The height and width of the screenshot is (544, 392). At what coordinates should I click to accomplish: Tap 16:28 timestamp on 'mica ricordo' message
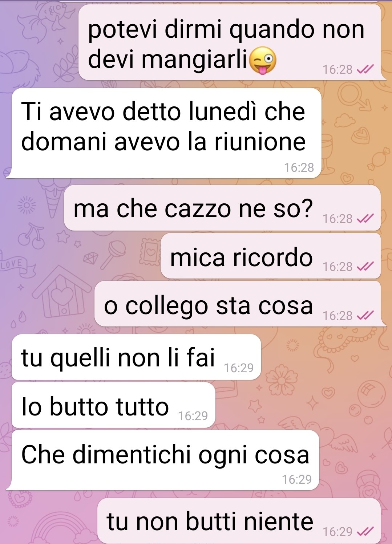coord(338,267)
